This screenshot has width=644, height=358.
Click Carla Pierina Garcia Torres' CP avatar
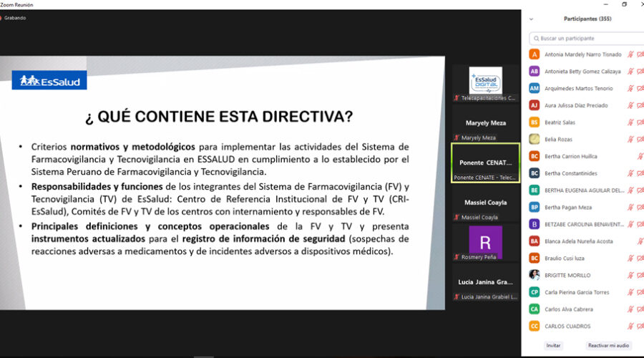(x=535, y=292)
